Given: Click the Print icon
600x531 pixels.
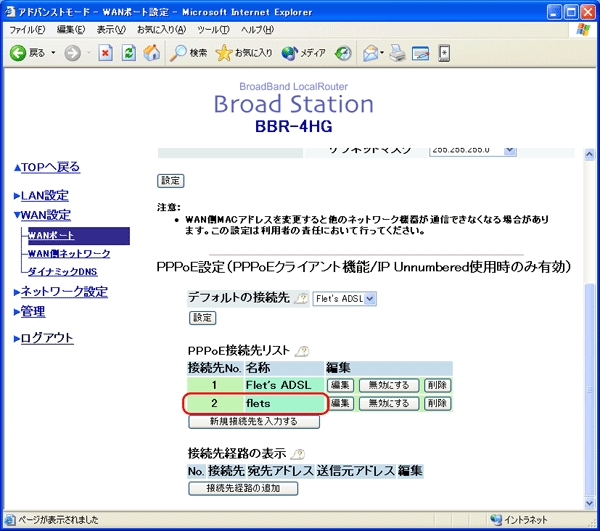Looking at the screenshot, I should tap(398, 53).
